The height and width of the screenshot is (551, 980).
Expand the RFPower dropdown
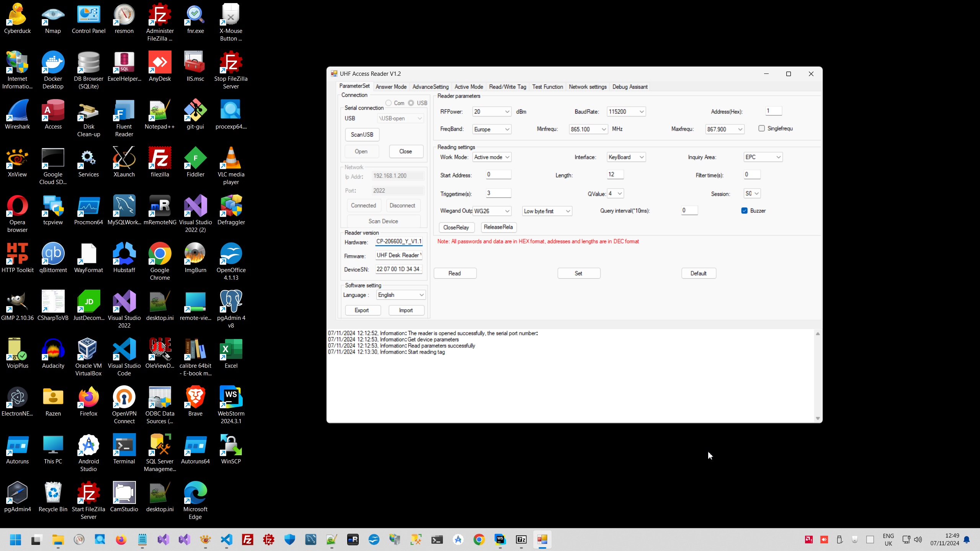point(507,112)
